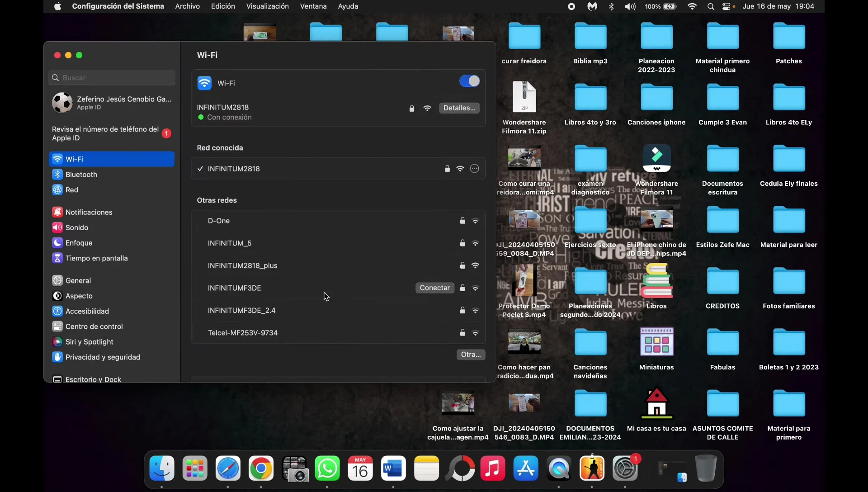Open Centro de control settings
Screen dimensions: 868x492
coord(112,326)
